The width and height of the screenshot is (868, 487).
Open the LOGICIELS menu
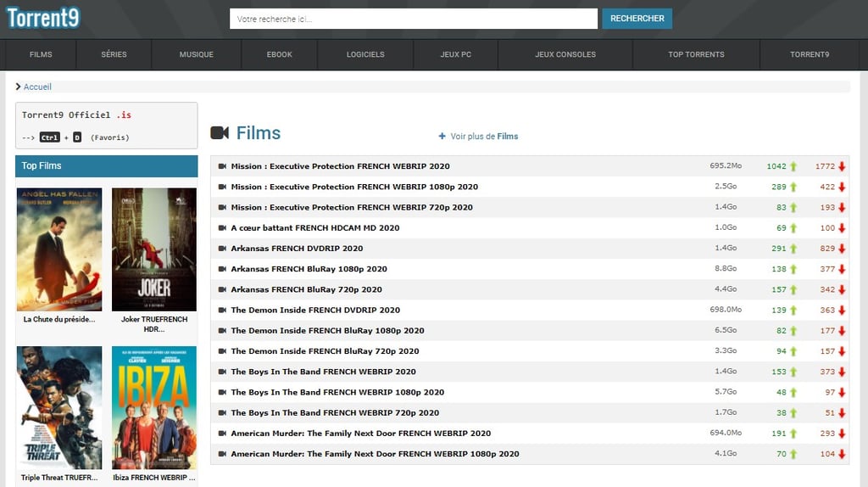(x=365, y=54)
